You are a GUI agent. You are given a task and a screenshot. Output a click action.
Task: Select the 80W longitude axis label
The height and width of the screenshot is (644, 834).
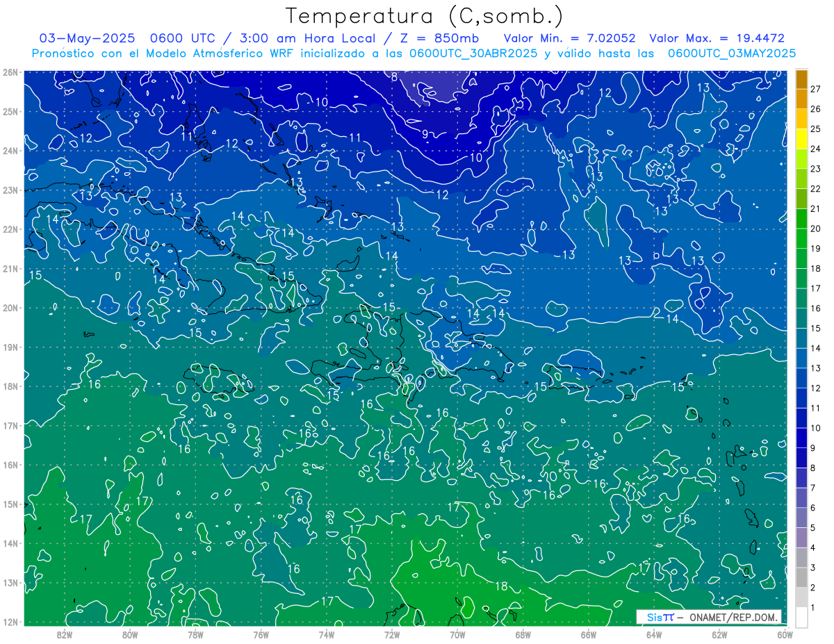pyautogui.click(x=130, y=634)
